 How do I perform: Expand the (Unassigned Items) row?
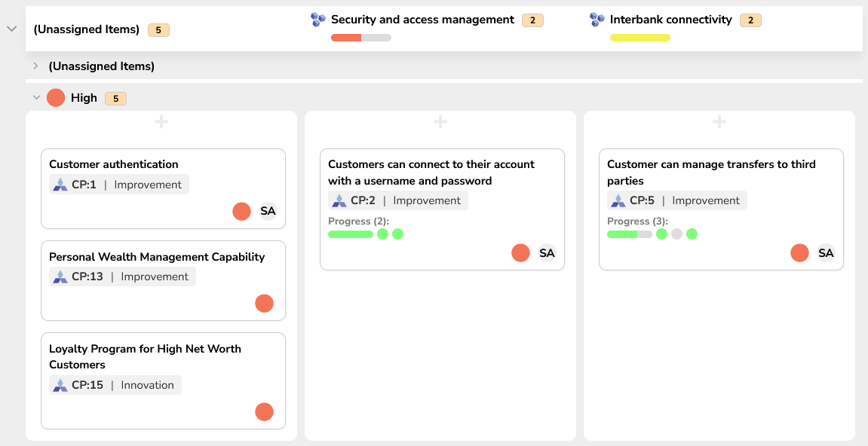pos(35,66)
